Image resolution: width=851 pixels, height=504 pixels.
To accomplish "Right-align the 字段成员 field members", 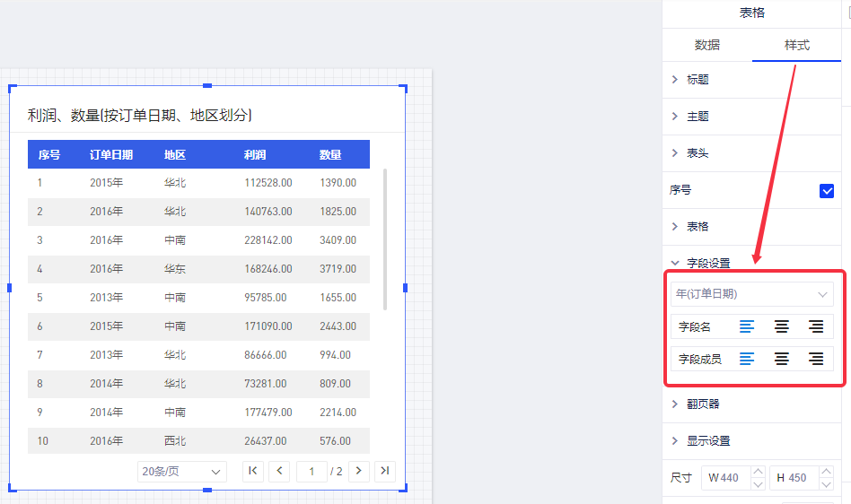I will tap(816, 359).
